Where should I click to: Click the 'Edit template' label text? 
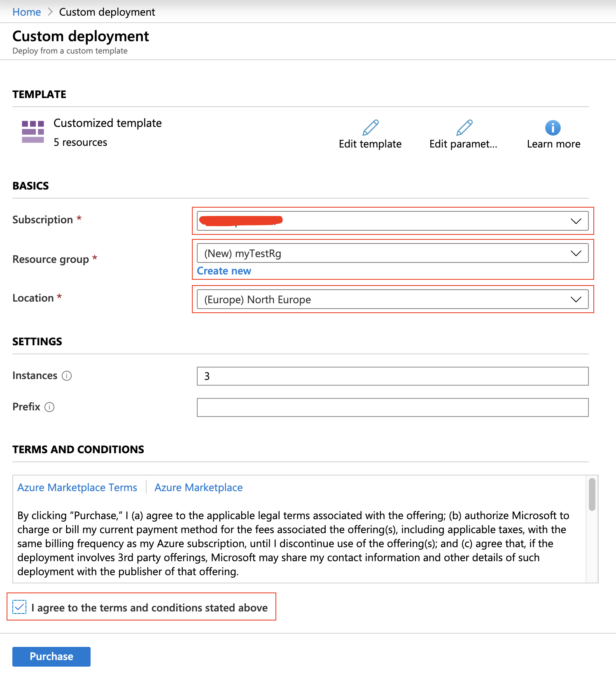pos(370,144)
